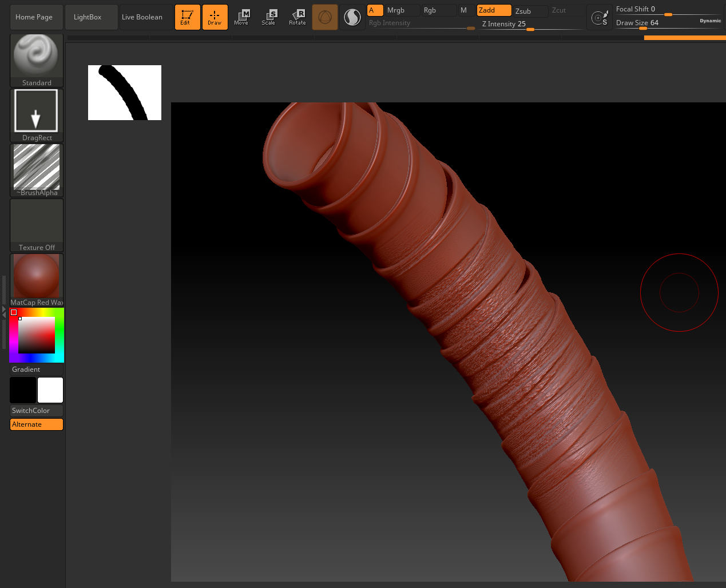Open the LightBox browser

pos(91,17)
